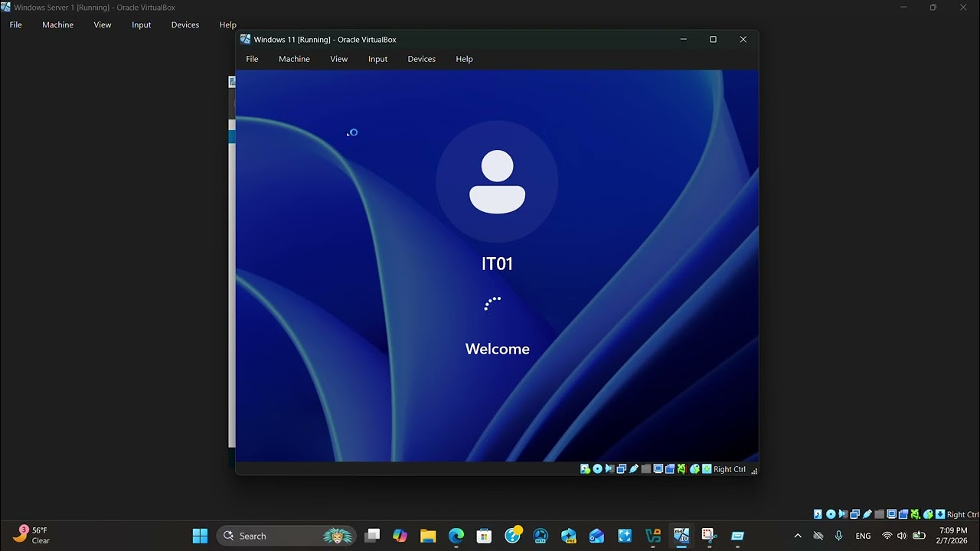Click USB indicator in Windows Server 1 status bar
Screen dimensions: 980x551
pyautogui.click(x=867, y=514)
